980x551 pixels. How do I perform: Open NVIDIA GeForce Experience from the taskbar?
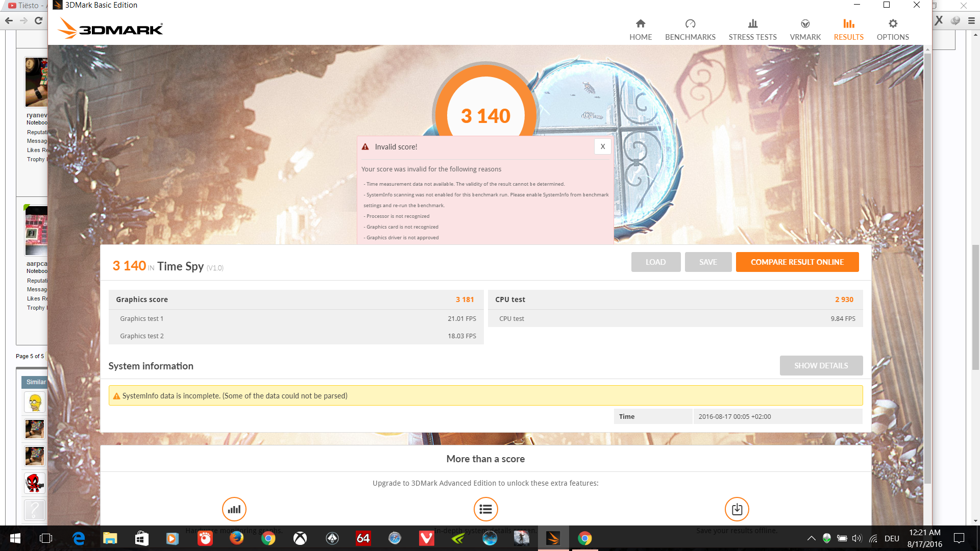pos(458,538)
